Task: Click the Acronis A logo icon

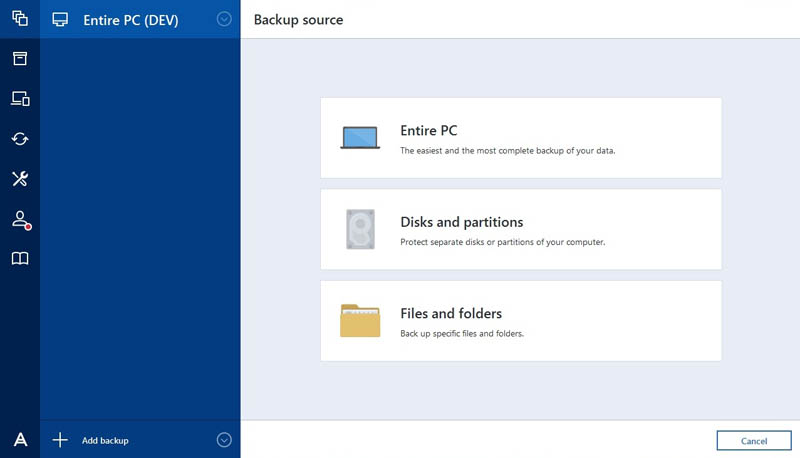Action: 20,439
